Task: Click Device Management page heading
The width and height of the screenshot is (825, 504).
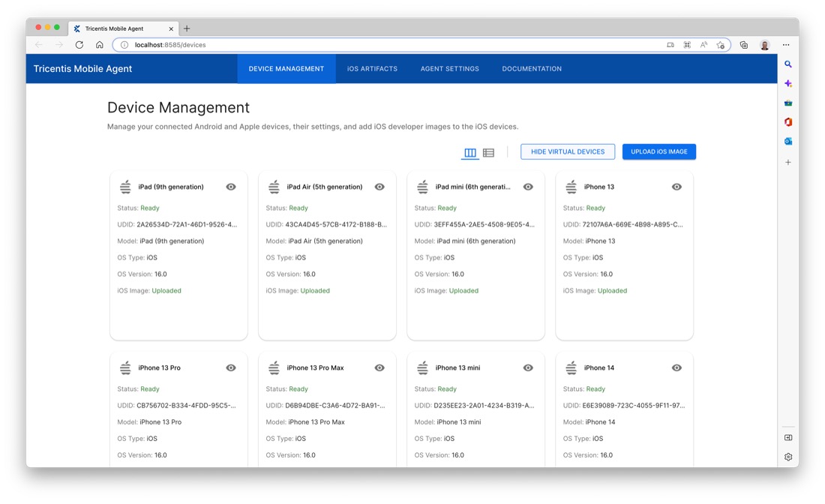Action: tap(178, 107)
